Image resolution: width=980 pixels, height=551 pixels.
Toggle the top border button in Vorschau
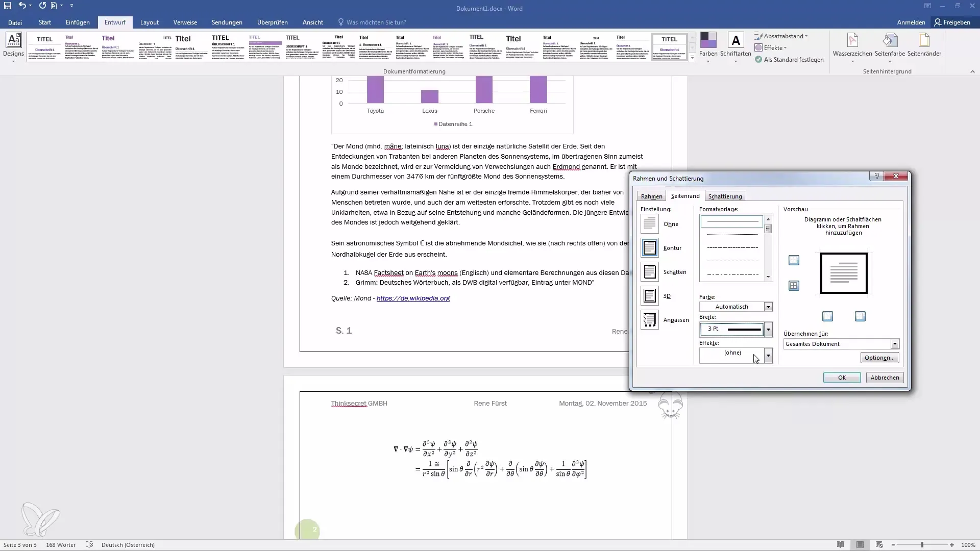pos(794,260)
